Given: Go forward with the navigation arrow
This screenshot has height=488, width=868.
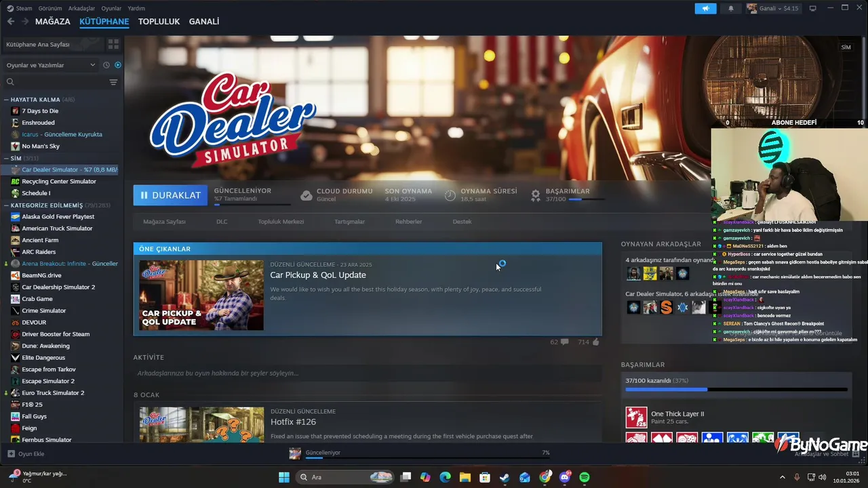Looking at the screenshot, I should point(25,22).
